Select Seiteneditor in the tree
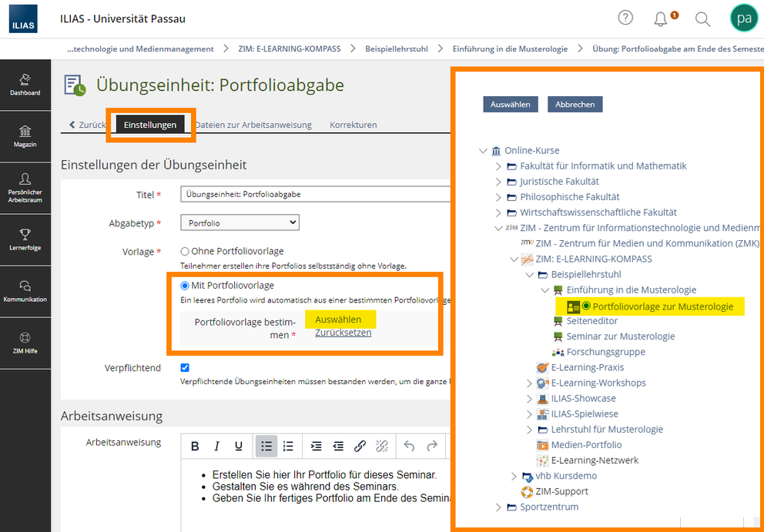Viewport: 764px width, 532px height. 592,321
